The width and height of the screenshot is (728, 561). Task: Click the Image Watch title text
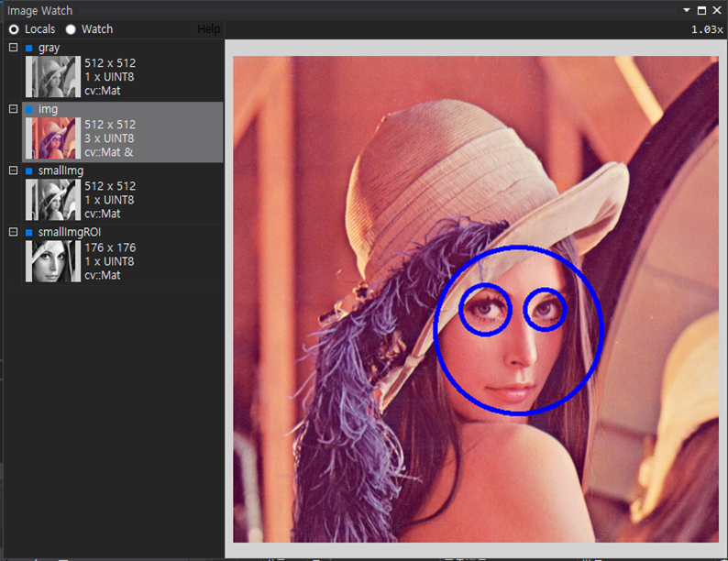click(x=40, y=11)
